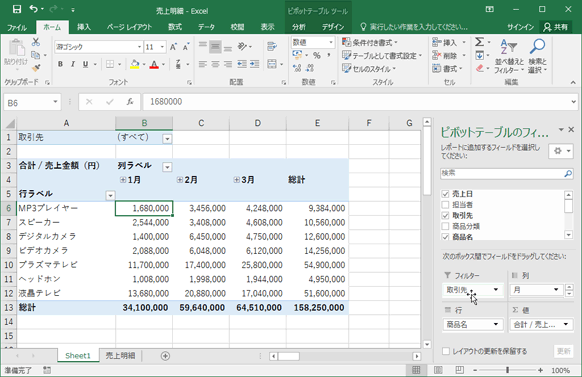Click the セルのスタイル button
The width and height of the screenshot is (582, 377).
tap(369, 69)
